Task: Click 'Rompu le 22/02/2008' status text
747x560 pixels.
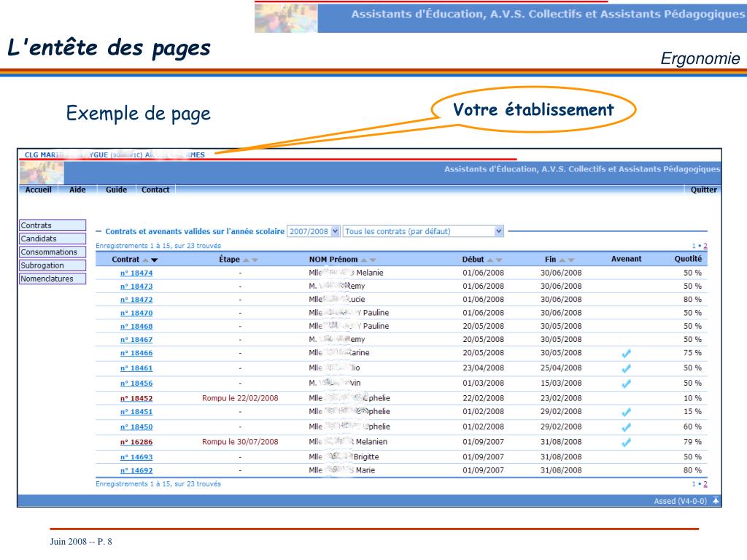Action: (240, 398)
